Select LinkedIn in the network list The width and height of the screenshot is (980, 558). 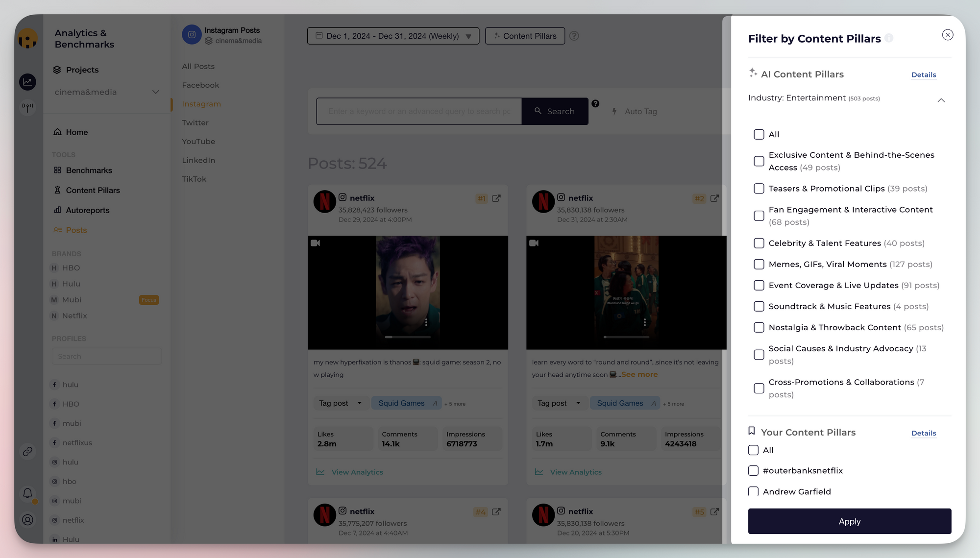198,160
